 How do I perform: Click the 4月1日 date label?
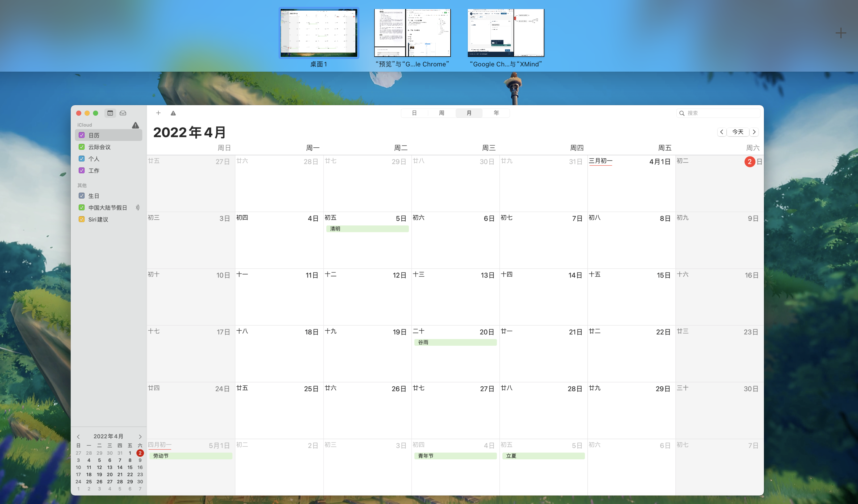click(x=660, y=162)
